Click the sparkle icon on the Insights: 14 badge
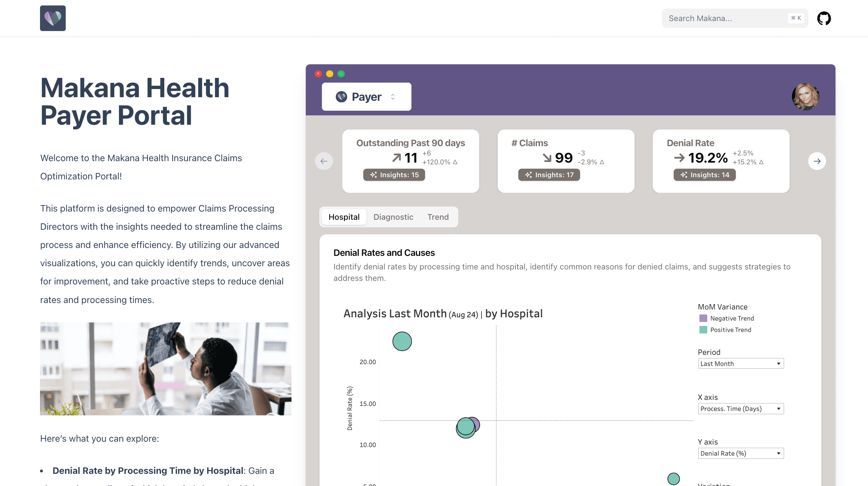The width and height of the screenshot is (868, 486). [x=684, y=175]
